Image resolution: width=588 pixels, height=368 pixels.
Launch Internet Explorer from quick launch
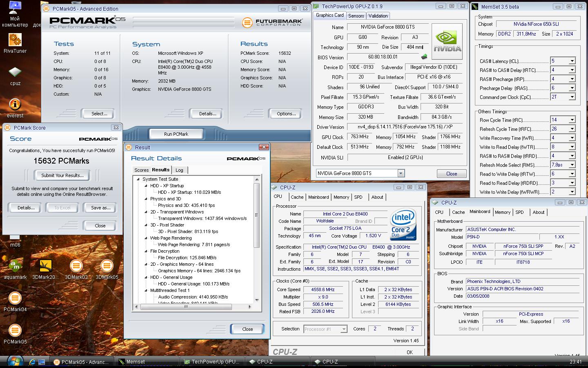pos(32,362)
